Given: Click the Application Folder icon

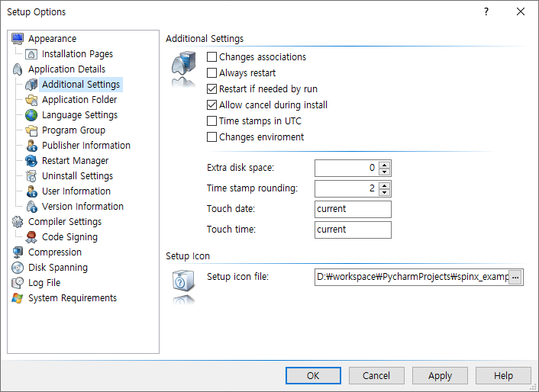Looking at the screenshot, I should pos(31,100).
